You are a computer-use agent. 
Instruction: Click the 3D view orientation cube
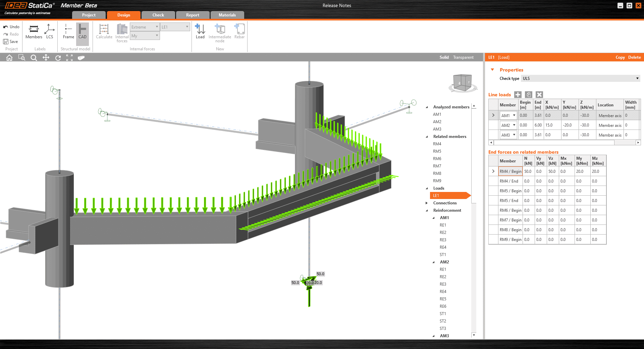(462, 83)
